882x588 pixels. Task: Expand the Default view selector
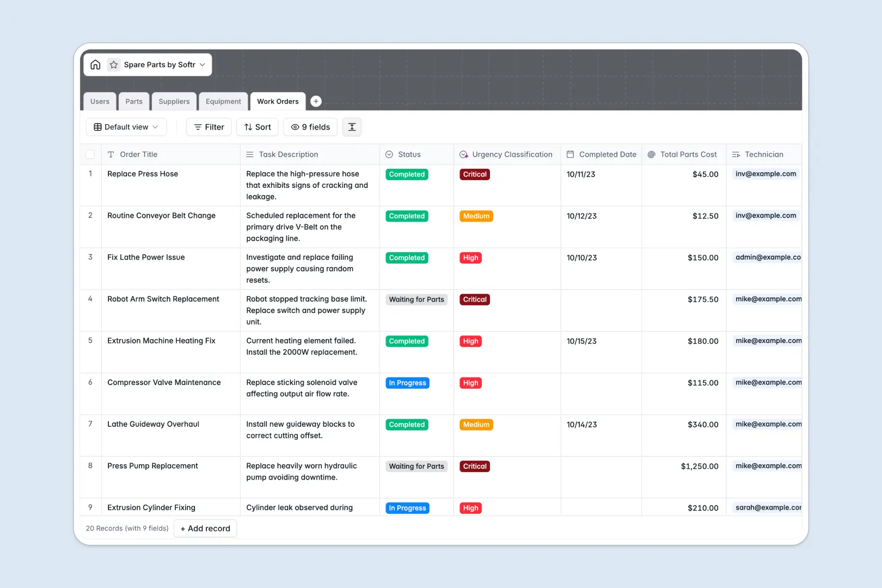coord(126,127)
